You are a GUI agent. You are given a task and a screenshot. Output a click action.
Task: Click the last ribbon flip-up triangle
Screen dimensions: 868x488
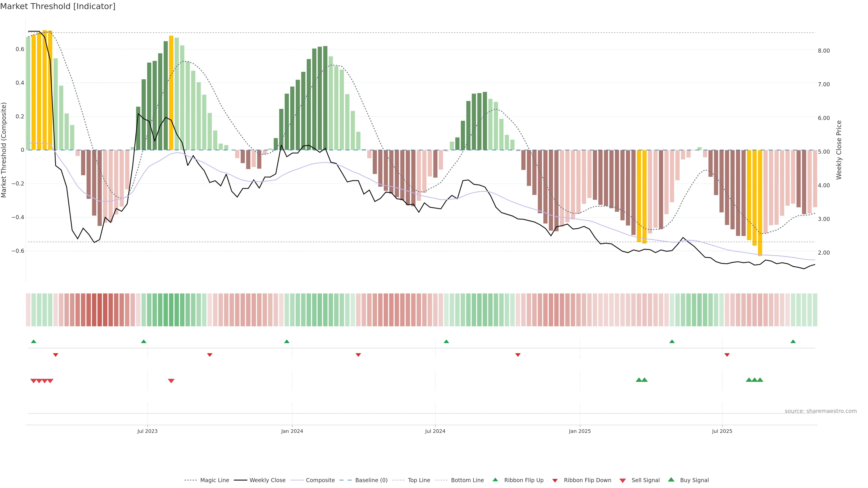793,342
